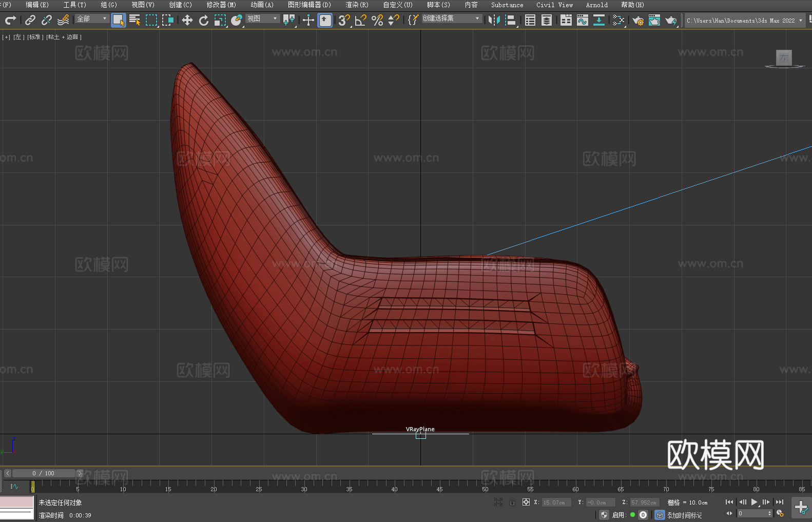Click the Align tool icon
Screen dimensions: 812x522
tap(511, 20)
